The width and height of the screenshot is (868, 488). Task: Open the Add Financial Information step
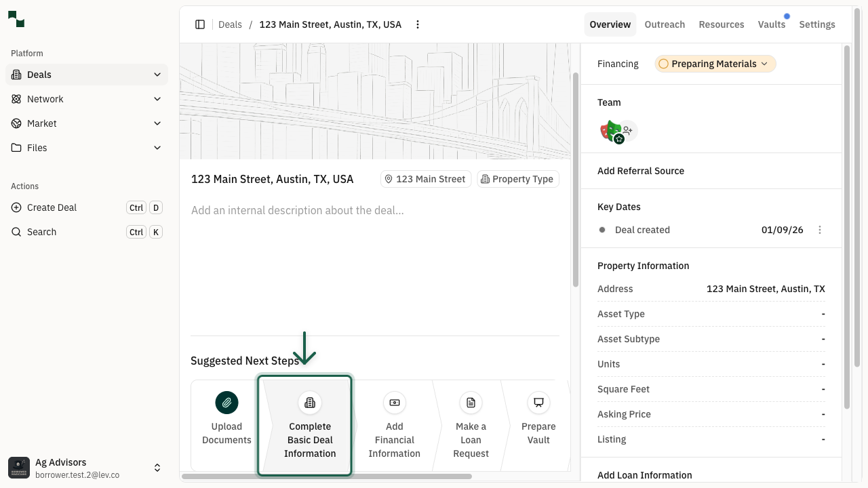click(x=394, y=403)
